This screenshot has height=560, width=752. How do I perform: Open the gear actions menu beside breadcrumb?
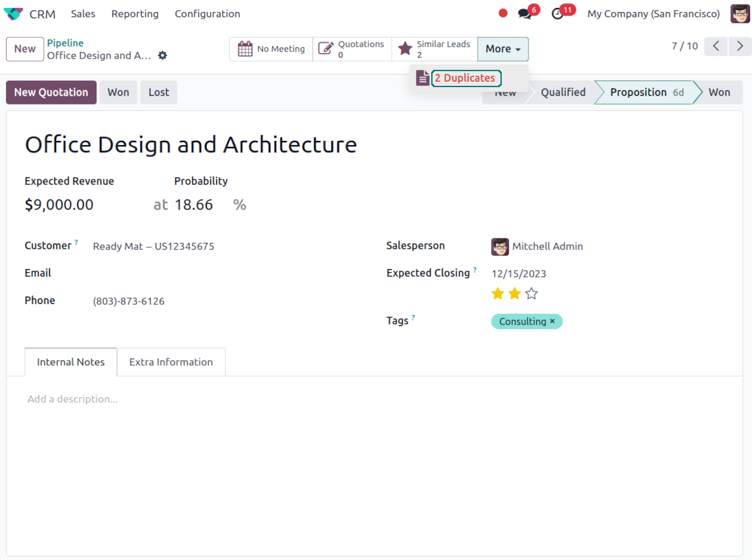click(x=162, y=56)
